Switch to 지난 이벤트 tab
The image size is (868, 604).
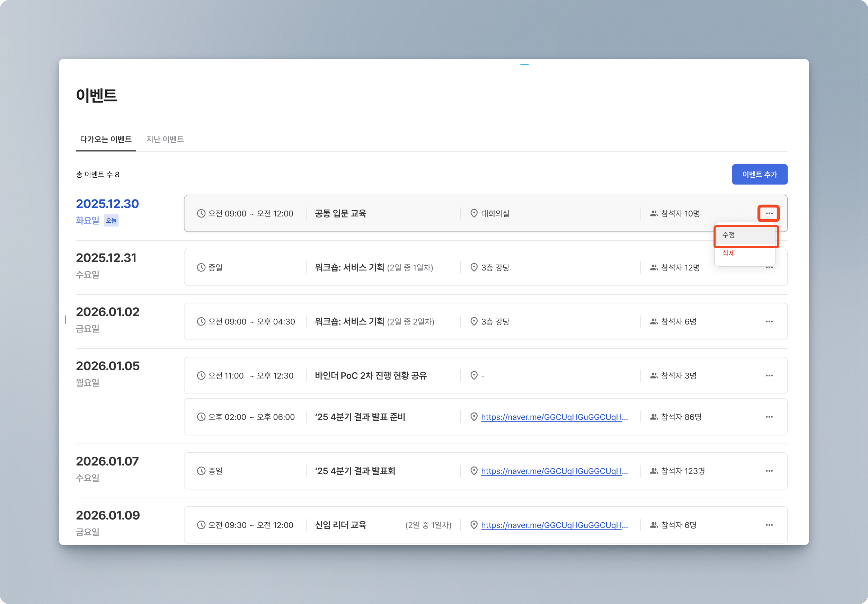coord(165,139)
